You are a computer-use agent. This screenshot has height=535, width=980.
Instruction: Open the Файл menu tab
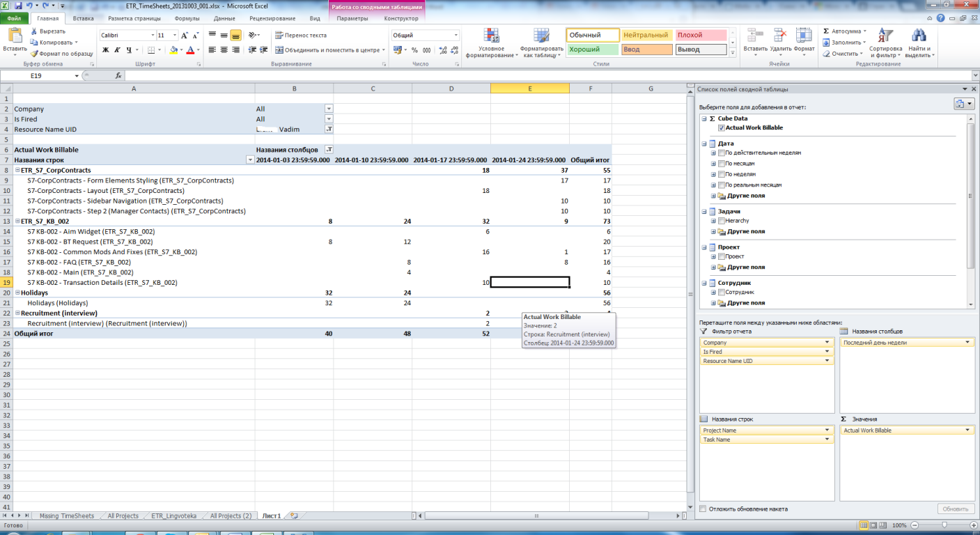[14, 18]
